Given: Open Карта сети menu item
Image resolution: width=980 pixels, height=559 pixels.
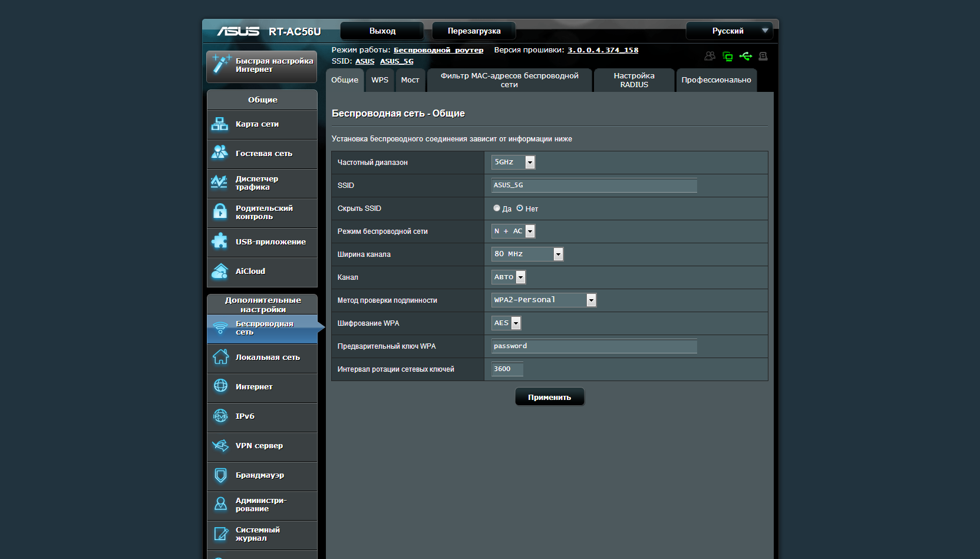Looking at the screenshot, I should point(262,124).
